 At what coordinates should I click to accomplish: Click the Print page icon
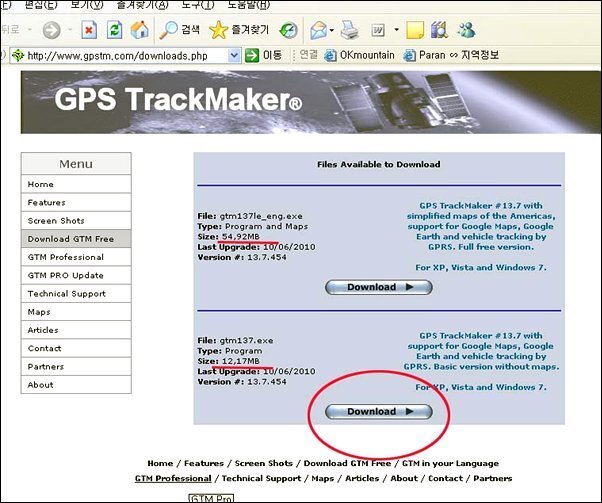pos(349,30)
